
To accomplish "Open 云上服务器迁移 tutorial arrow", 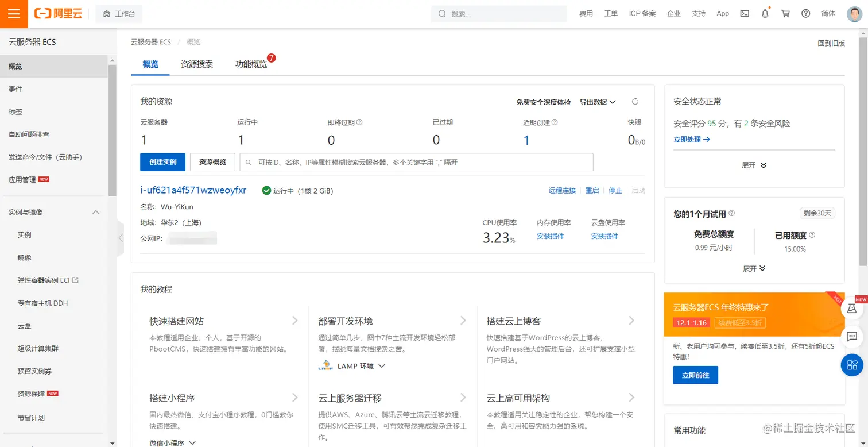I will pyautogui.click(x=463, y=398).
